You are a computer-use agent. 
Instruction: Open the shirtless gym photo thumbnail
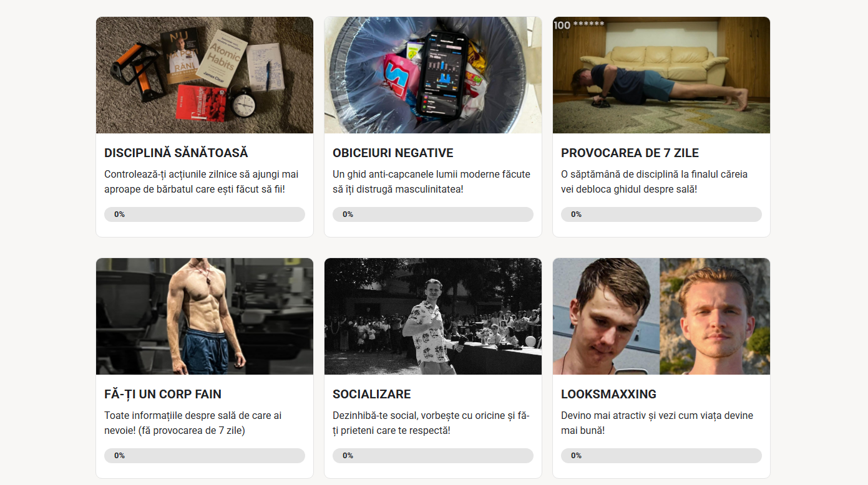point(205,316)
